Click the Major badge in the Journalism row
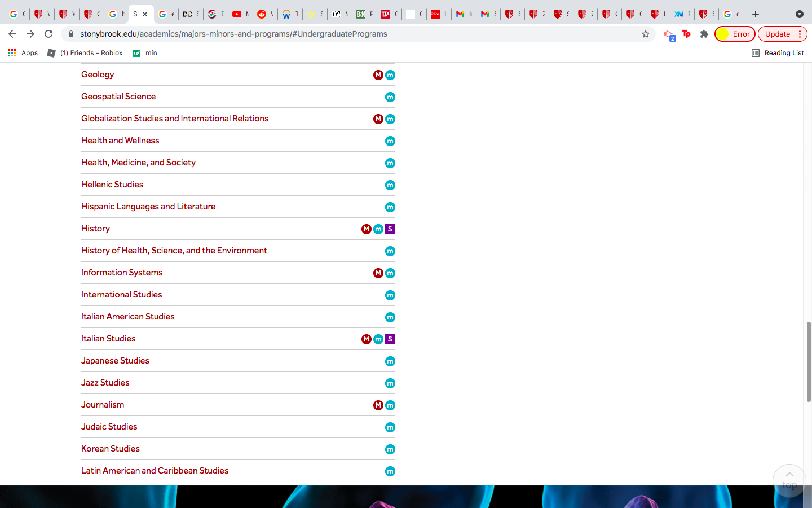Image resolution: width=812 pixels, height=508 pixels. 378,405
